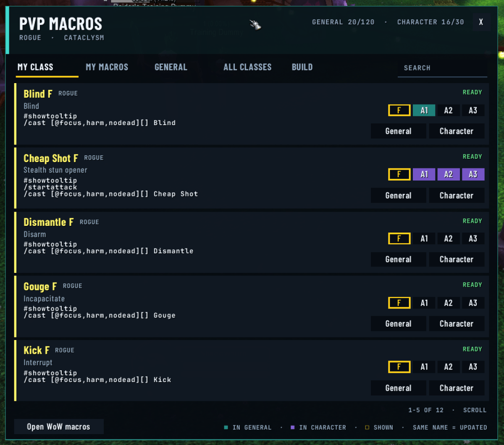
Task: Toggle A1 variant for Cheap Shot F
Action: 424,174
